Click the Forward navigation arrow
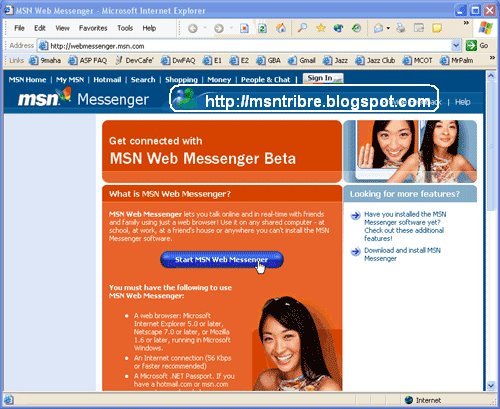Image resolution: width=500 pixels, height=409 pixels. tap(219, 29)
